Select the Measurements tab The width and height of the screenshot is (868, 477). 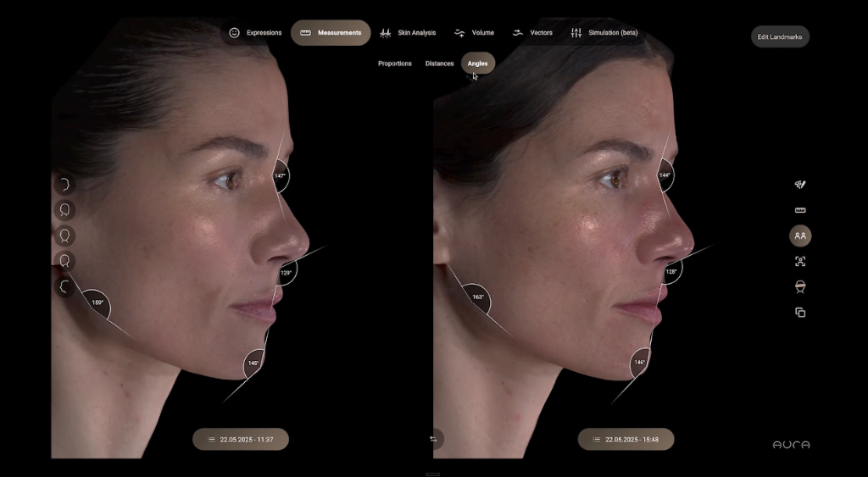point(331,33)
